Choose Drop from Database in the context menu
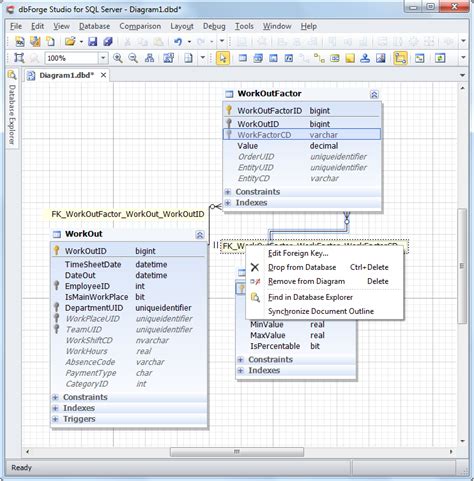The width and height of the screenshot is (474, 481). 325,267
